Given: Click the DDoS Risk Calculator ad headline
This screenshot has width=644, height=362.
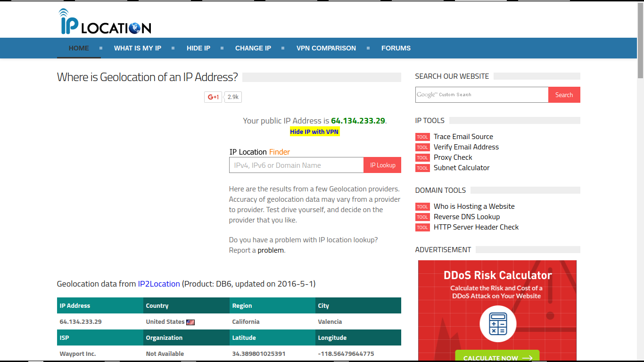Looking at the screenshot, I should (x=498, y=275).
